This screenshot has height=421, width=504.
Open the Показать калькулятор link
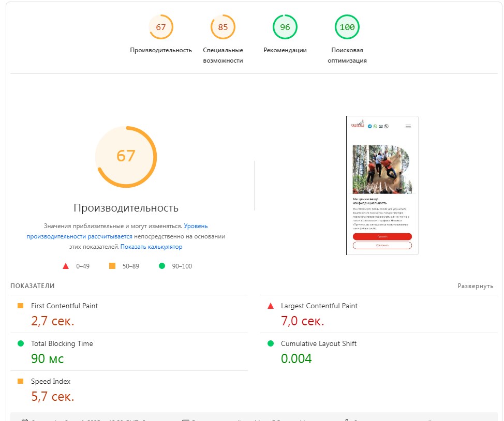[151, 247]
